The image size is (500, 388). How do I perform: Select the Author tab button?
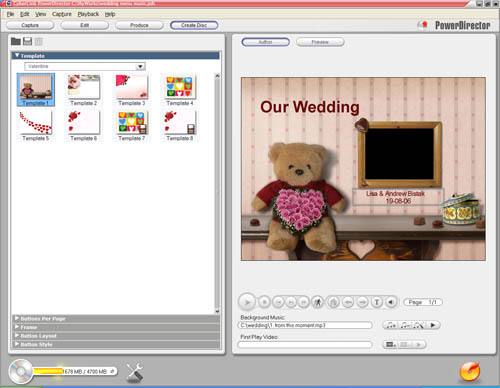click(x=265, y=42)
